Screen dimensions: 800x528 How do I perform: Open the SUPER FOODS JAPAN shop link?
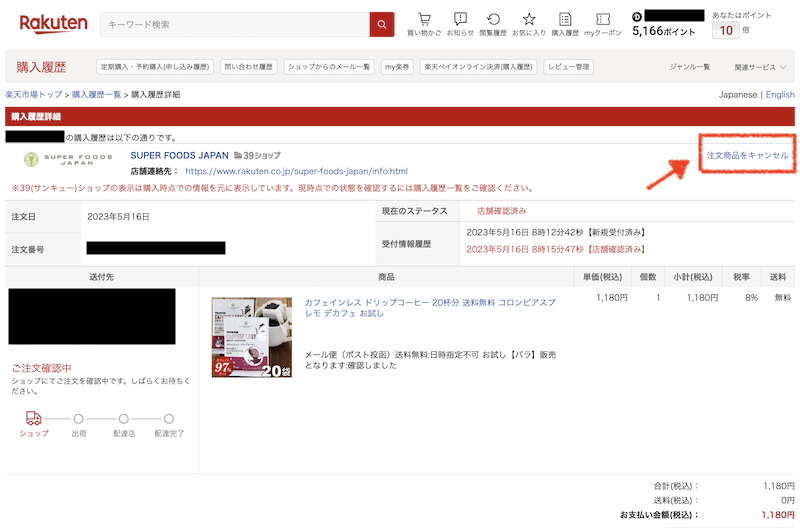coord(180,155)
